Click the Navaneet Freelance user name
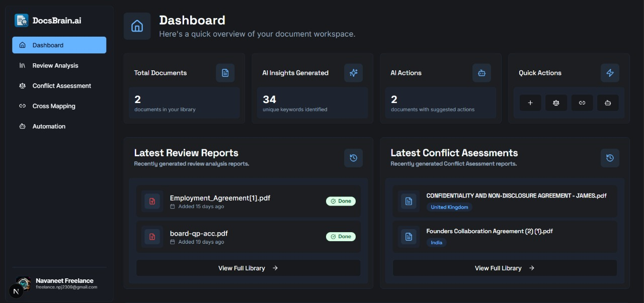This screenshot has height=303, width=644. click(x=64, y=281)
